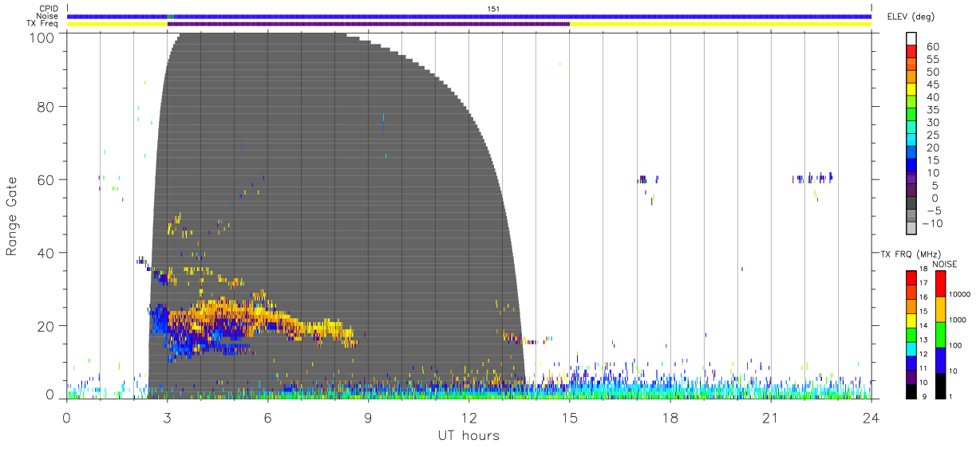This screenshot has height=452, width=980.
Task: Click the blue Noise bar at top
Action: [x=469, y=16]
